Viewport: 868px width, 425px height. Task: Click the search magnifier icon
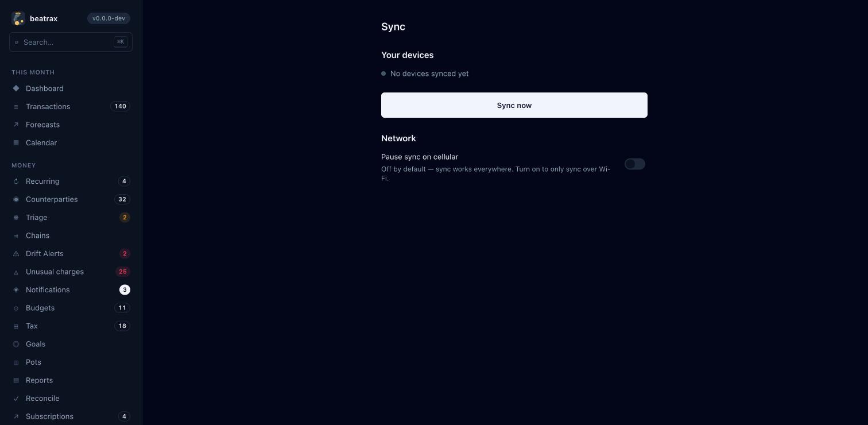pos(17,42)
